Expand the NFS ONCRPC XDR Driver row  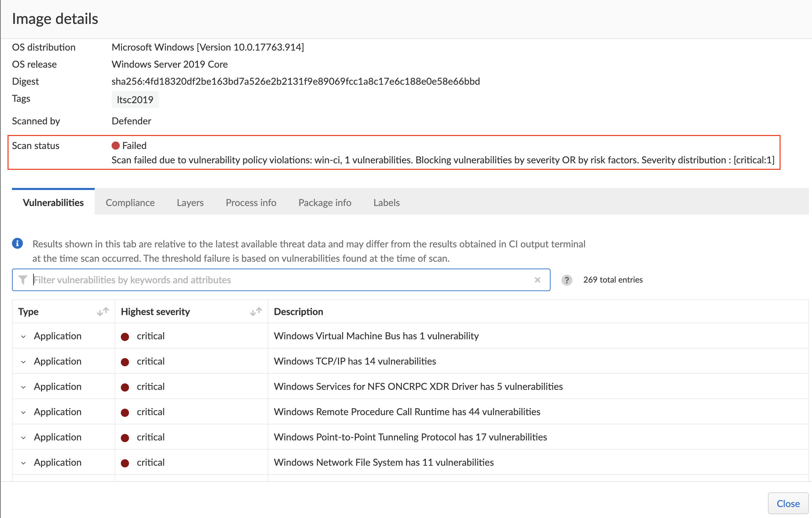(x=23, y=387)
